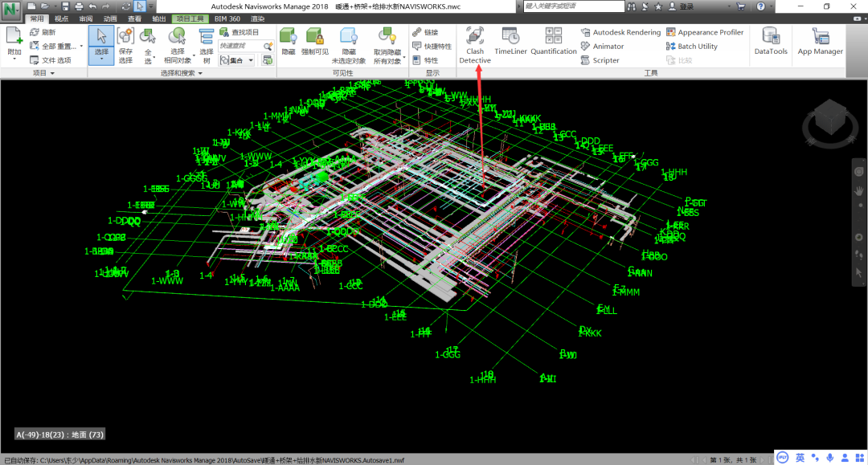Open the DataTools dialog
Screen dimensions: 868x465
pyautogui.click(x=771, y=42)
